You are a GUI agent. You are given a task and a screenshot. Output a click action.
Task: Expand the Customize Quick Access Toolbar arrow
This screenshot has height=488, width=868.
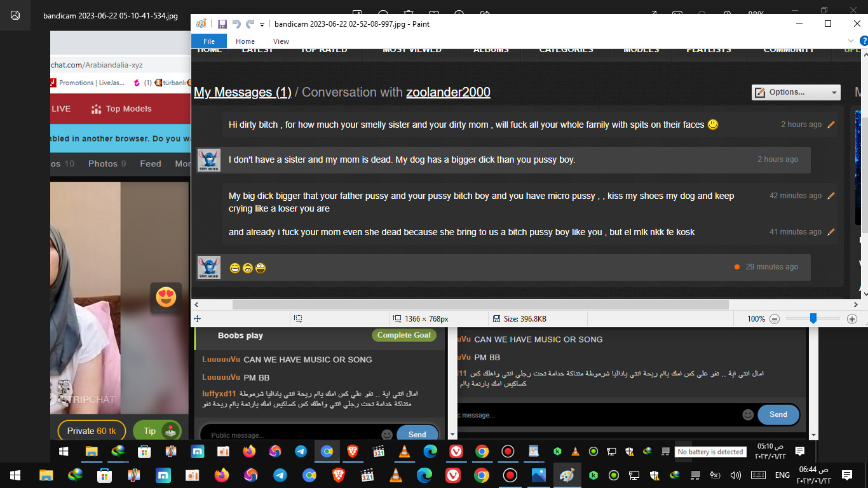(262, 25)
